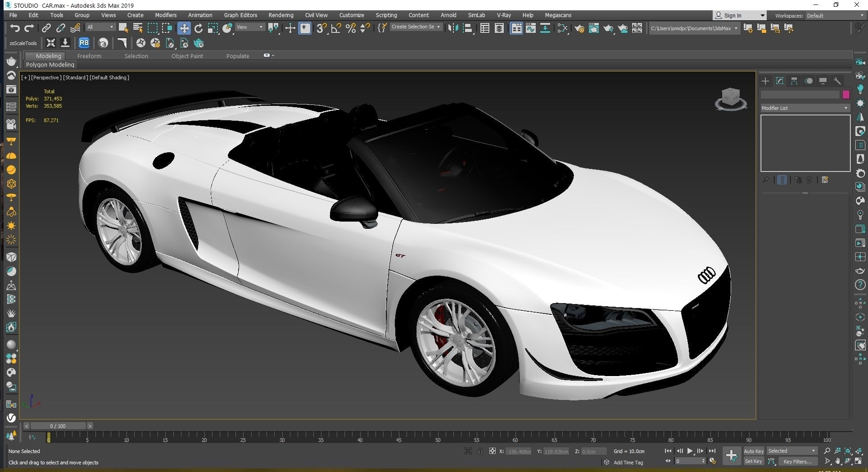Open the Display command panel tab
868x472 pixels.
tap(823, 81)
